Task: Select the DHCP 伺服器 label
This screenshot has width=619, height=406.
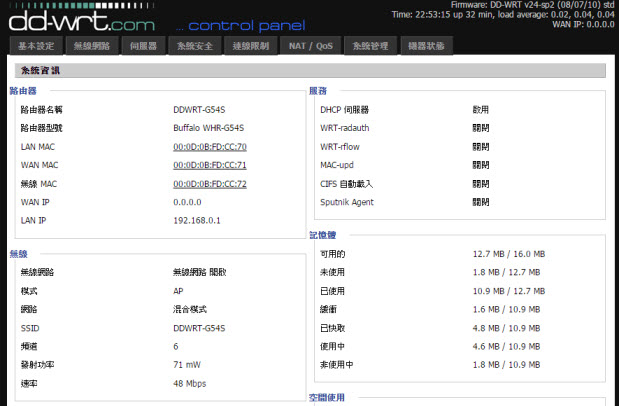Action: (344, 109)
